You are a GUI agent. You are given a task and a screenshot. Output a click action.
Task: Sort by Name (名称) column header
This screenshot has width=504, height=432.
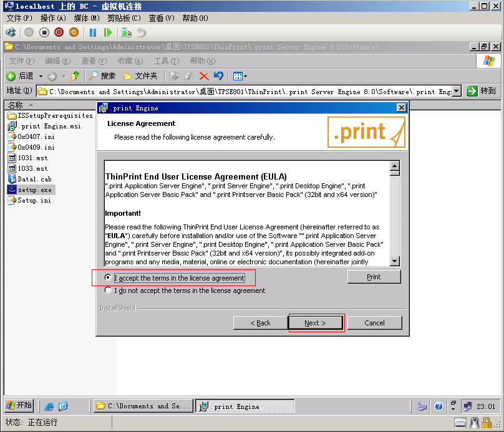click(x=50, y=105)
